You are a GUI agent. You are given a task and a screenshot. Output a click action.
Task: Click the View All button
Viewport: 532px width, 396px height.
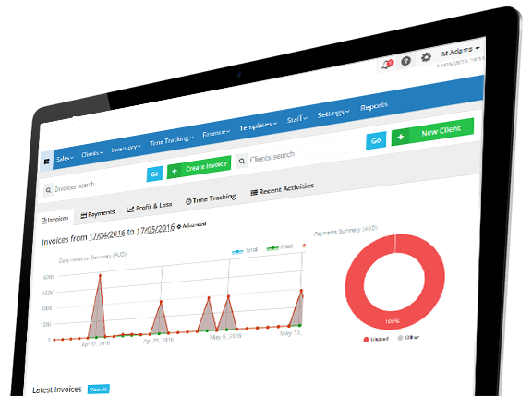tap(99, 390)
